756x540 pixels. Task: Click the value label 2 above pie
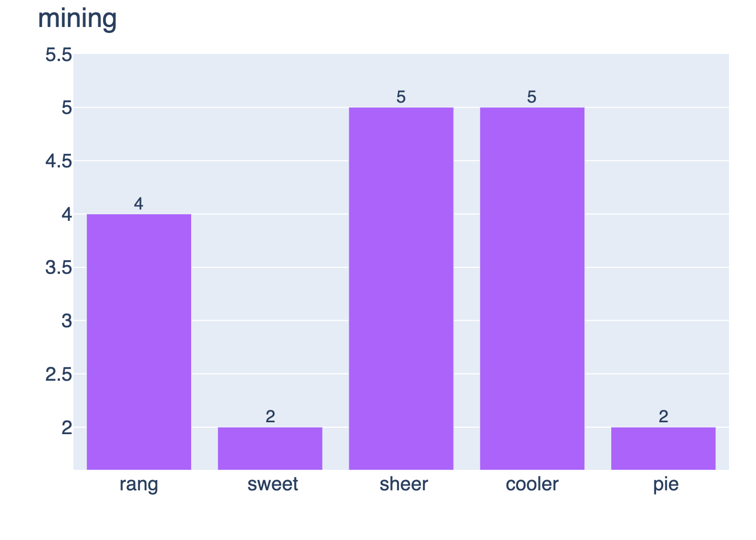pyautogui.click(x=663, y=417)
